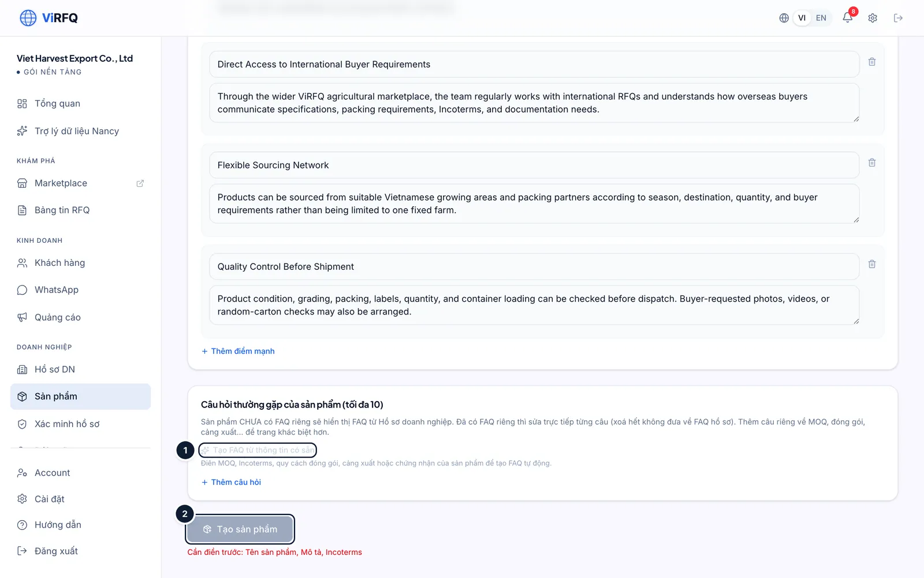Edit description mentioning international RFQs

tap(534, 103)
